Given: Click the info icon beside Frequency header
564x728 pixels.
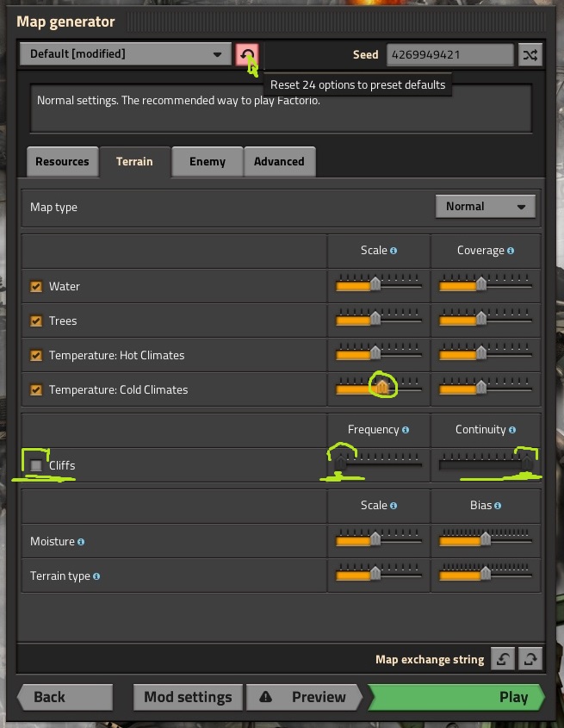Looking at the screenshot, I should pyautogui.click(x=406, y=430).
